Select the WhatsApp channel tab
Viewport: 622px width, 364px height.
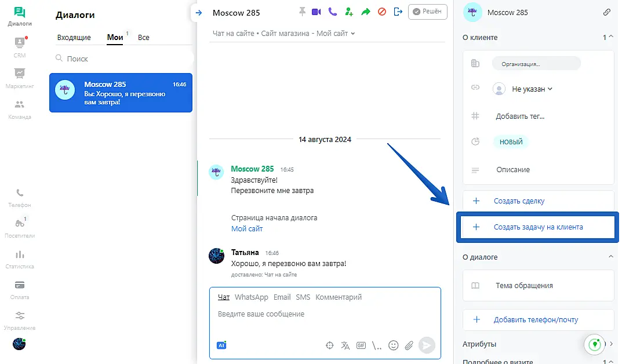point(251,297)
